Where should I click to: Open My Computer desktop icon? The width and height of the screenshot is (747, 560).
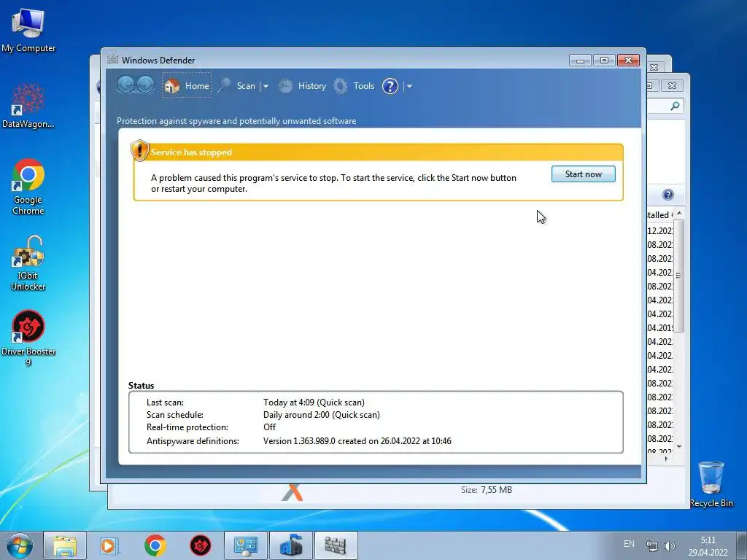(x=28, y=30)
